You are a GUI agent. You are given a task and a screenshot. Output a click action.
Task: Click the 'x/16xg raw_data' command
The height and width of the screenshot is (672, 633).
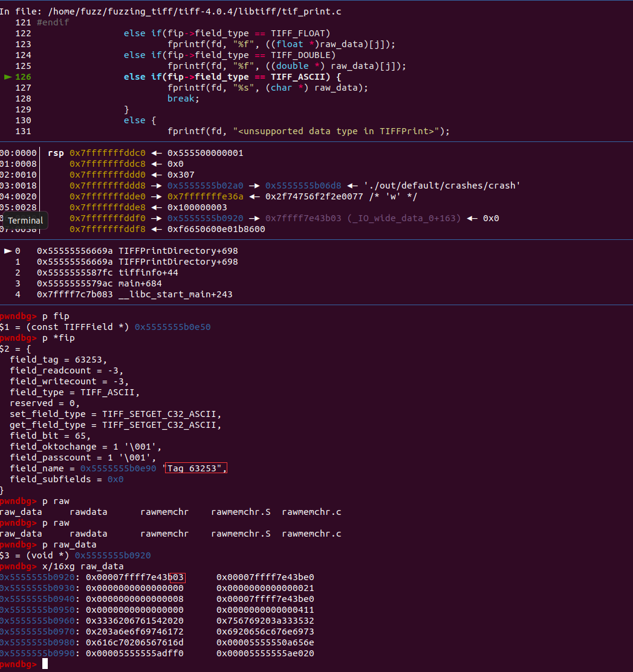(83, 567)
